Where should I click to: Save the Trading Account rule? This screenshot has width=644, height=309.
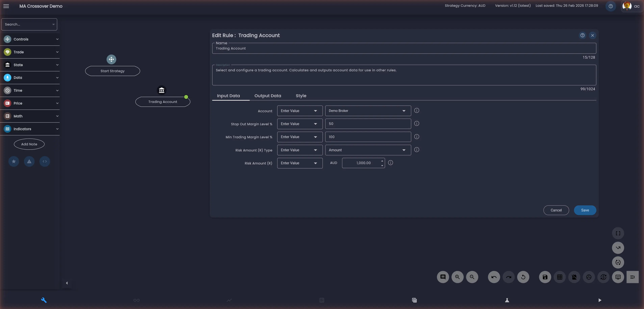tap(585, 210)
